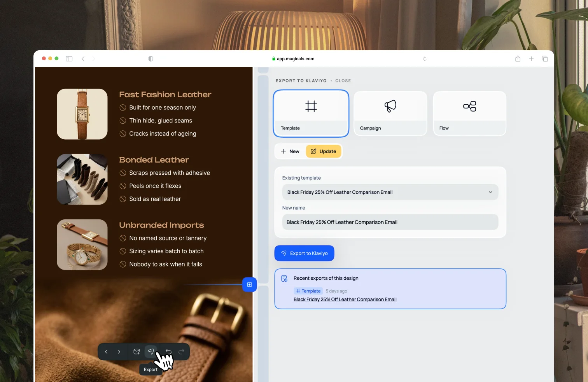Show the tab overview icon
Image resolution: width=588 pixels, height=382 pixels.
point(545,59)
